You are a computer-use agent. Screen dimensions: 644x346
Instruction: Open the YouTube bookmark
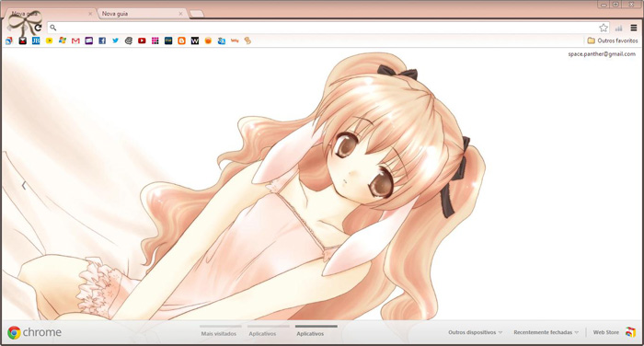142,40
